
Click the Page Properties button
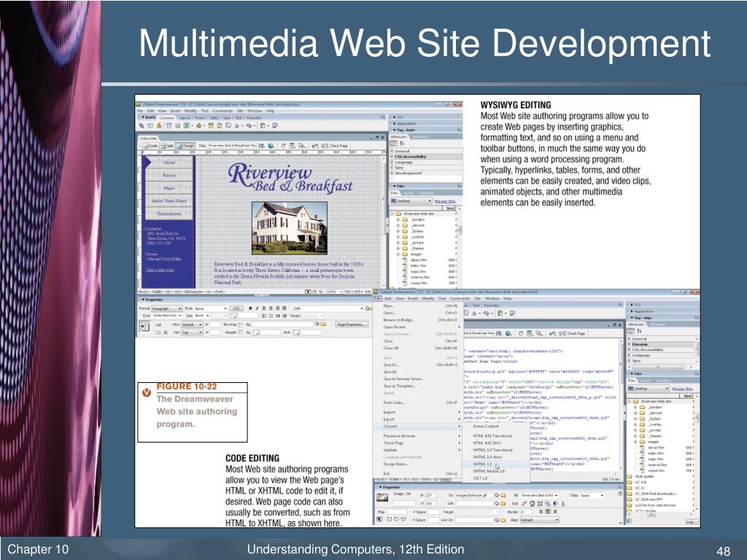pos(352,324)
